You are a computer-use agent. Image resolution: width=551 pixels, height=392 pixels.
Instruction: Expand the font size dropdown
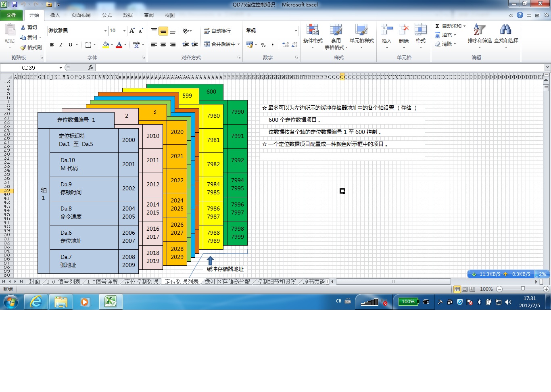point(124,31)
